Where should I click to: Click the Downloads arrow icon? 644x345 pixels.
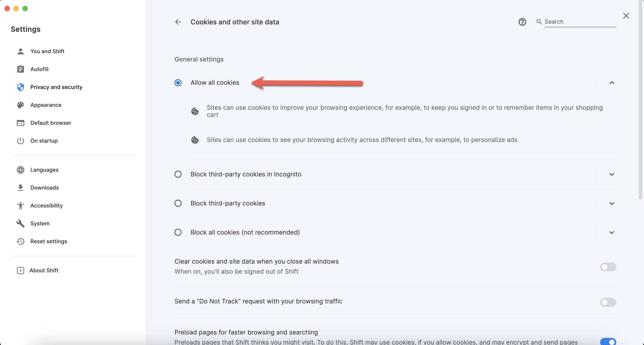pyautogui.click(x=21, y=188)
